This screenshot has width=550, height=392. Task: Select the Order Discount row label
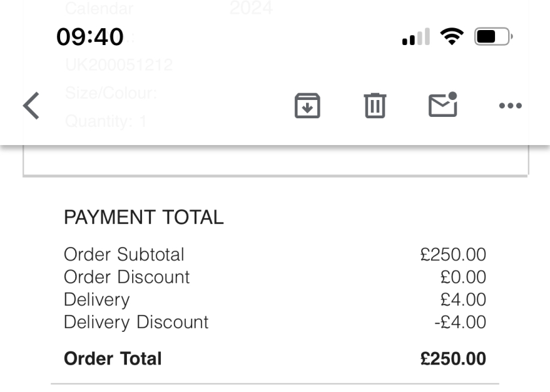pos(126,277)
